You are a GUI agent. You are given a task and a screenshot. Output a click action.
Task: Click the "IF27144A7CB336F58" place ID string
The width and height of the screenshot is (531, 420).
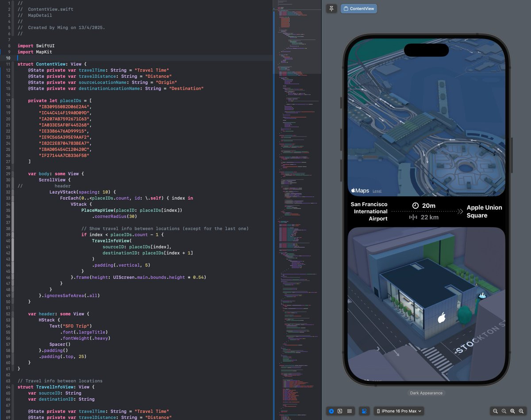pos(64,156)
